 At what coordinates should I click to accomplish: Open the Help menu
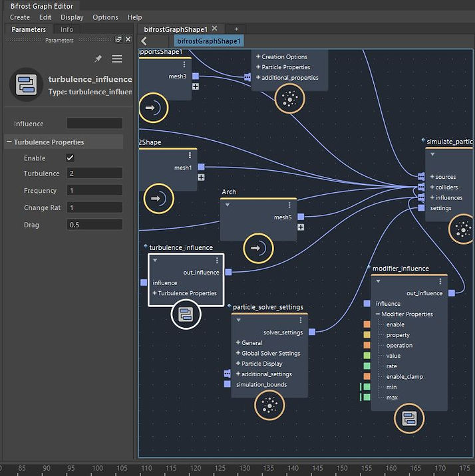(x=134, y=17)
